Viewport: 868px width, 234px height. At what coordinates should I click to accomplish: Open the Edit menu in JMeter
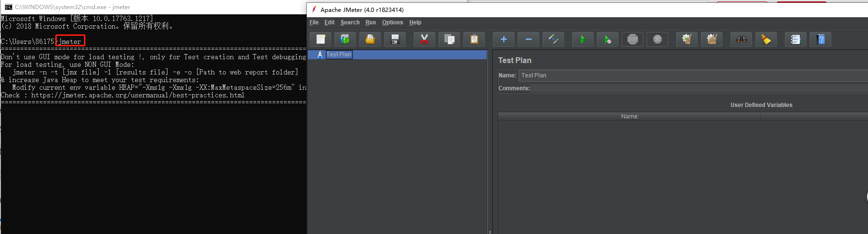[x=329, y=22]
